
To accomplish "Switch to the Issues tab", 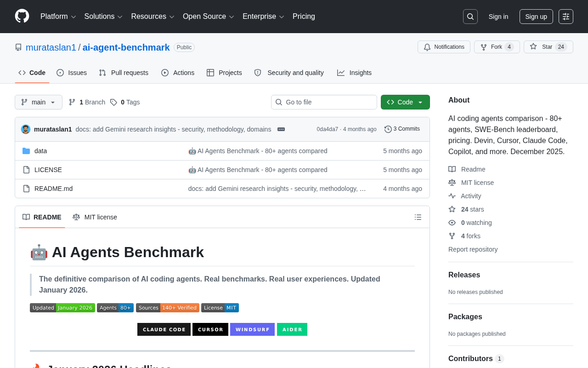I will point(72,73).
